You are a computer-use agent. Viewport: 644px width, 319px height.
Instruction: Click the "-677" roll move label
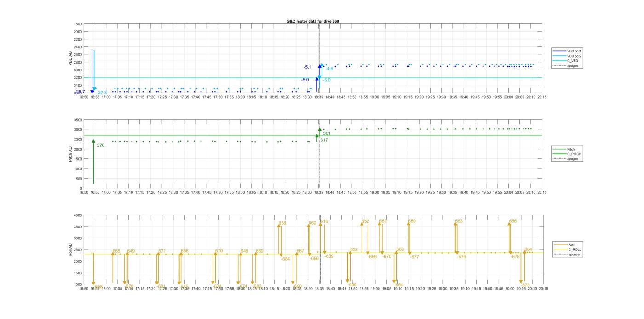(x=414, y=257)
